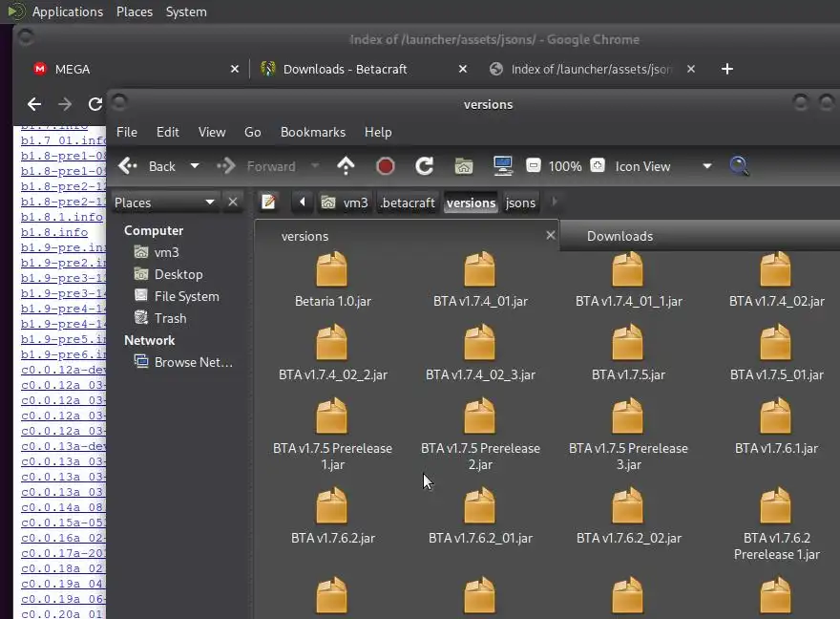Screen dimensions: 840x619
Task: Open the Home folder toolbar icon
Action: pyautogui.click(x=464, y=166)
